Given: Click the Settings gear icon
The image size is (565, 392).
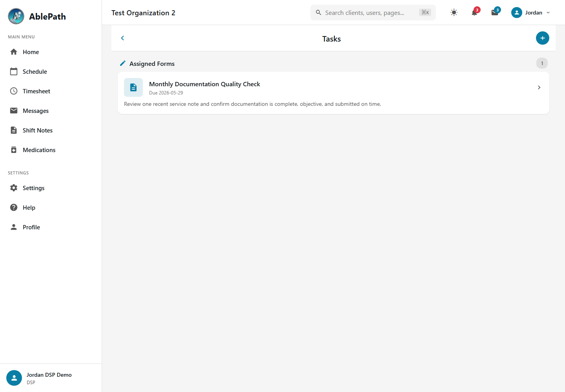Looking at the screenshot, I should [x=14, y=188].
